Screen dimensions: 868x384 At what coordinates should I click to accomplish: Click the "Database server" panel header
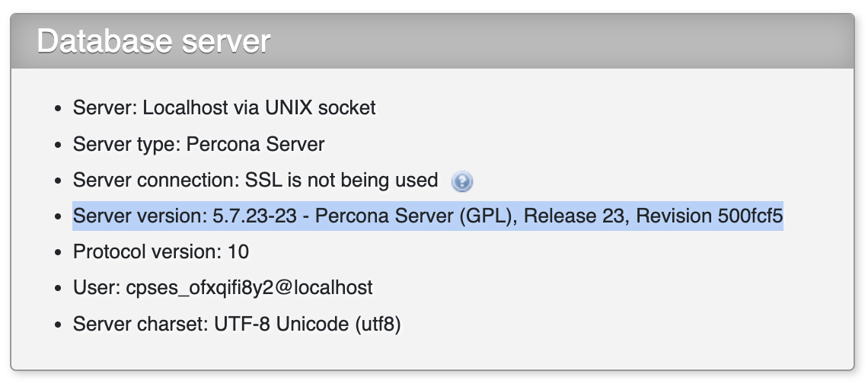coord(154,41)
